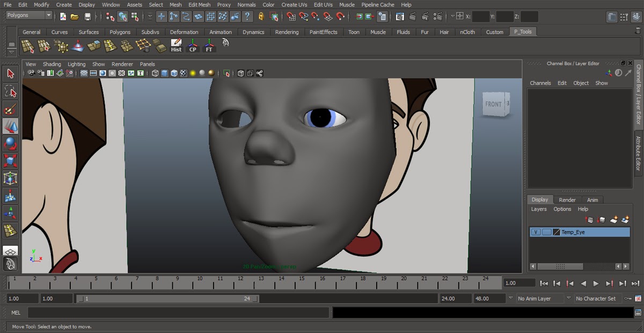Viewport: 644px width, 333px height.
Task: Toggle visibility V of Temp_Eye layer
Action: pyautogui.click(x=536, y=232)
